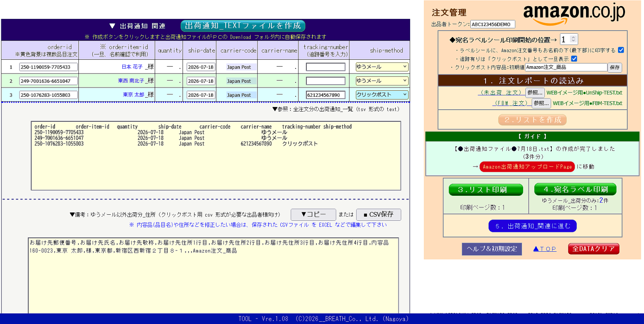
Task: Open Amazon出荷通知アップロードPage link button
Action: click(x=527, y=167)
